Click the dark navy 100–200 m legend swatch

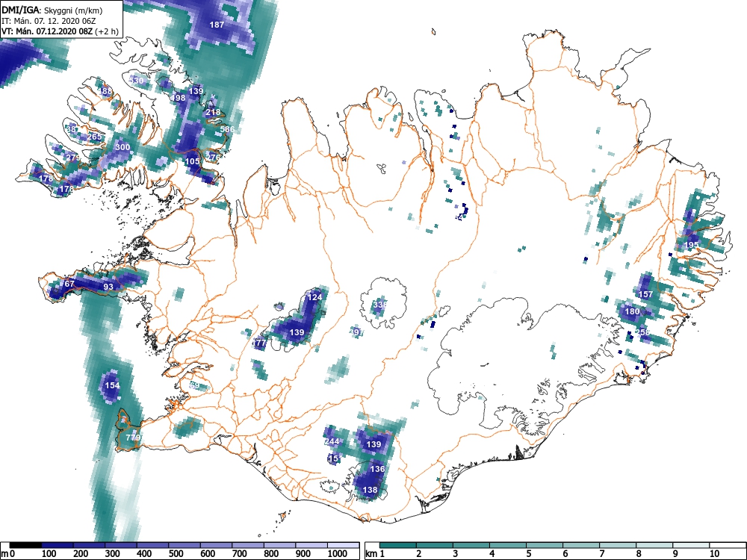tap(58, 545)
